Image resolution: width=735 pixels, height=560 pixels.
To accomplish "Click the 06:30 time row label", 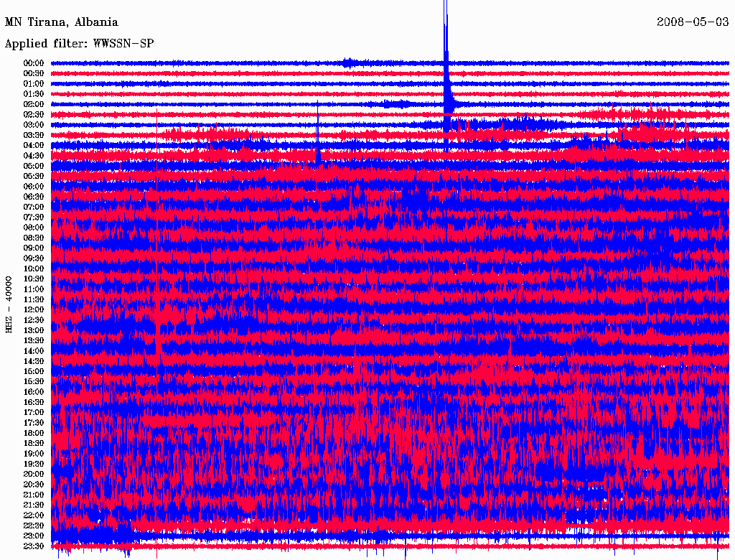I will [x=34, y=197].
